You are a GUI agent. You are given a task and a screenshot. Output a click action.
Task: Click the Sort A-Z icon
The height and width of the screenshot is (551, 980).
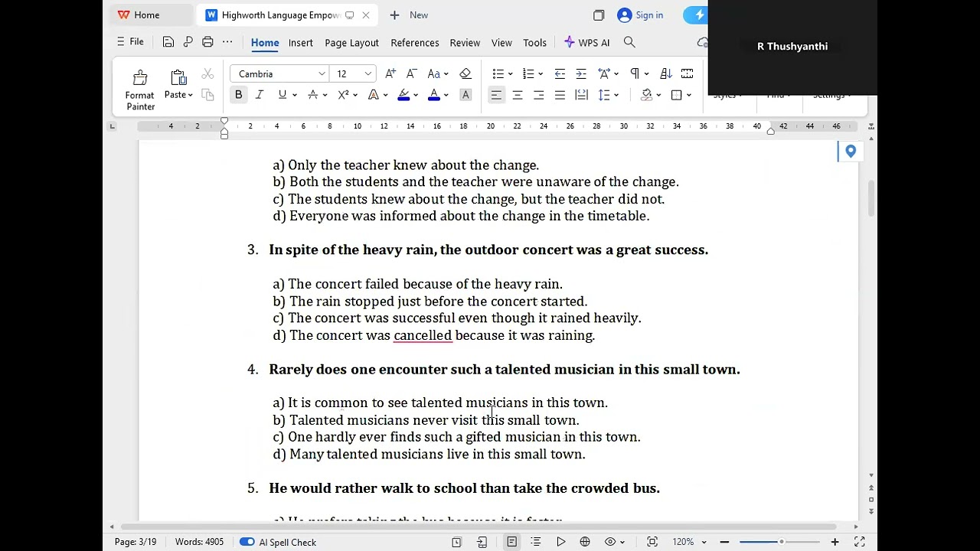[x=666, y=73]
